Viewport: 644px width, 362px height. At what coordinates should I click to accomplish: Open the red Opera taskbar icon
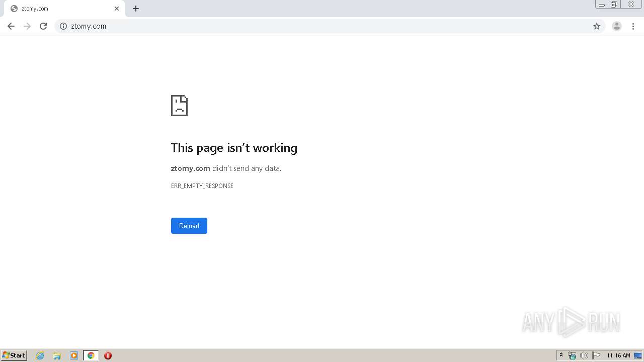point(108,355)
